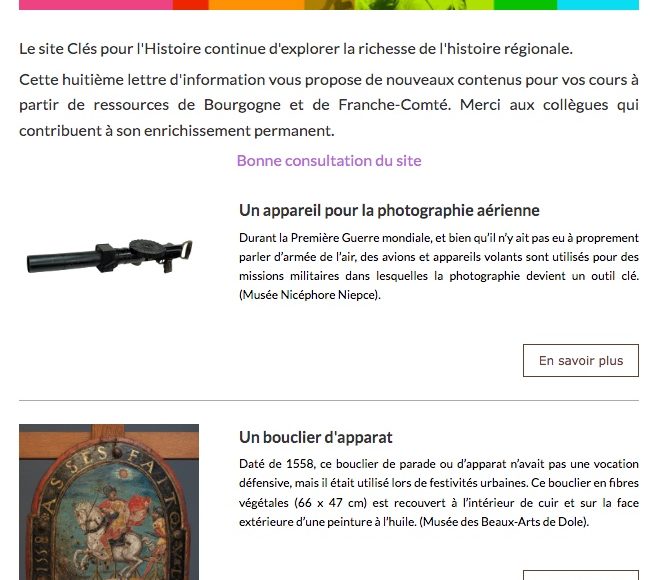Select heading 'Un appareil pour la photographie aérienne'
The image size is (659, 580).
(x=389, y=210)
